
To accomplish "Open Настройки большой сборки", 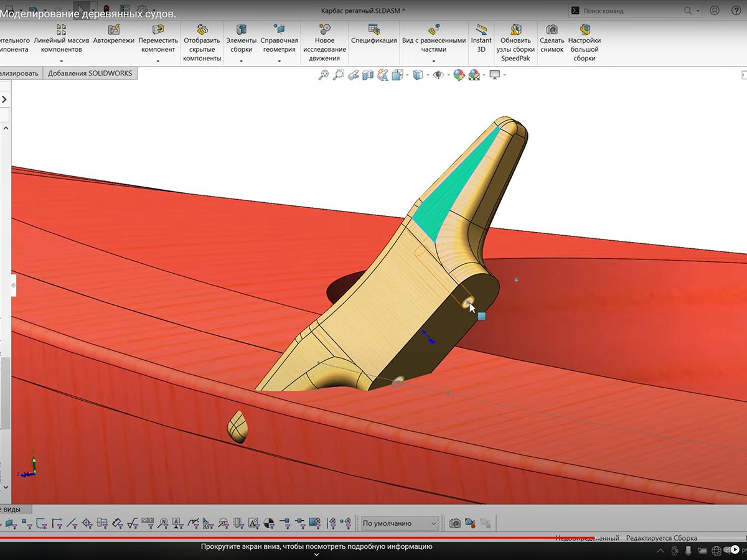I will coord(585,41).
